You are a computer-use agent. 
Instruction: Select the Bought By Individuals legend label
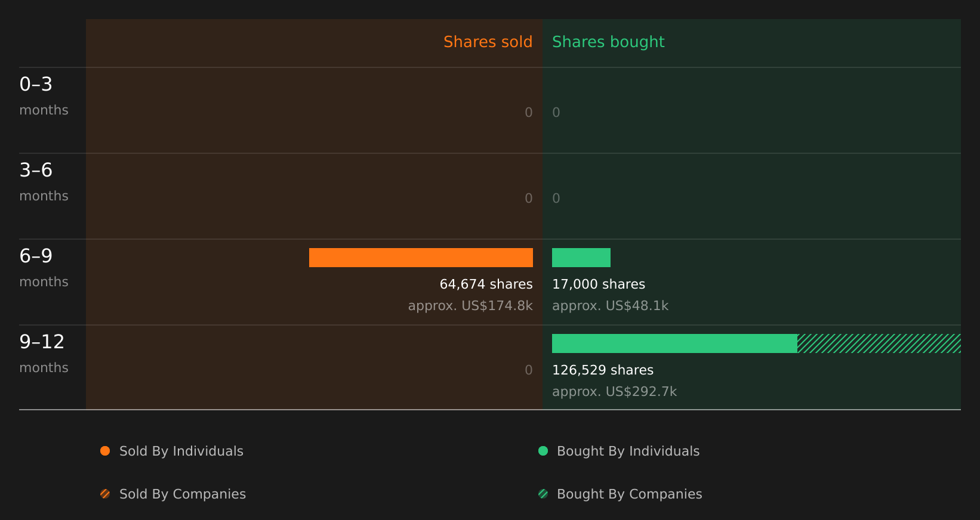(628, 451)
